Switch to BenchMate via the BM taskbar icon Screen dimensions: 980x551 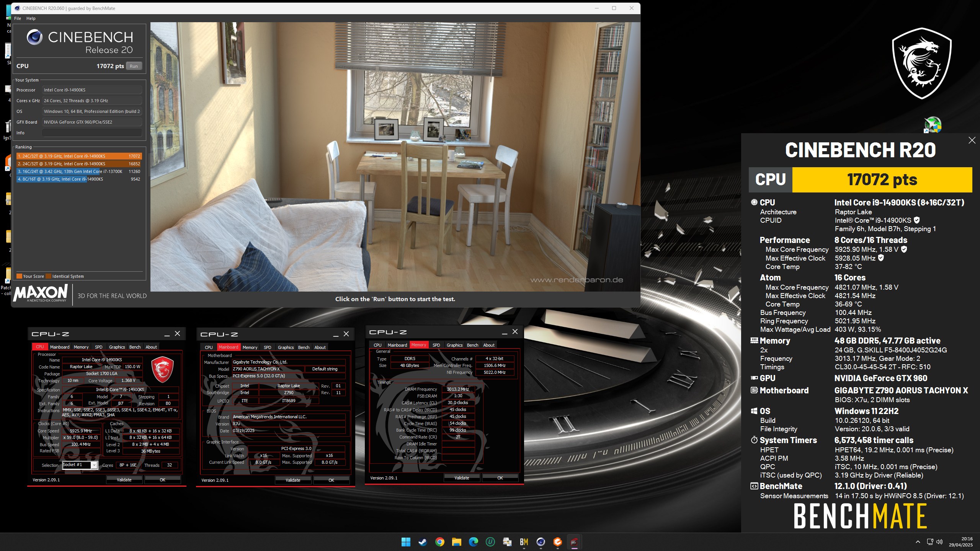pos(524,542)
